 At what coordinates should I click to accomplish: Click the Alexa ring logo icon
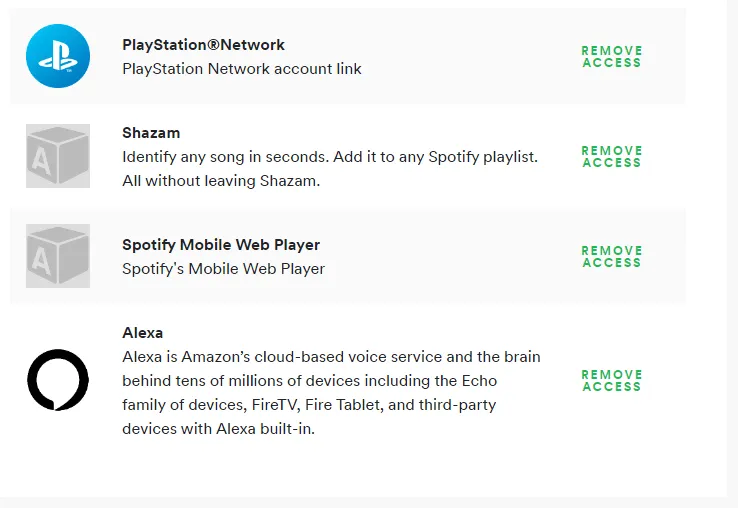click(58, 381)
